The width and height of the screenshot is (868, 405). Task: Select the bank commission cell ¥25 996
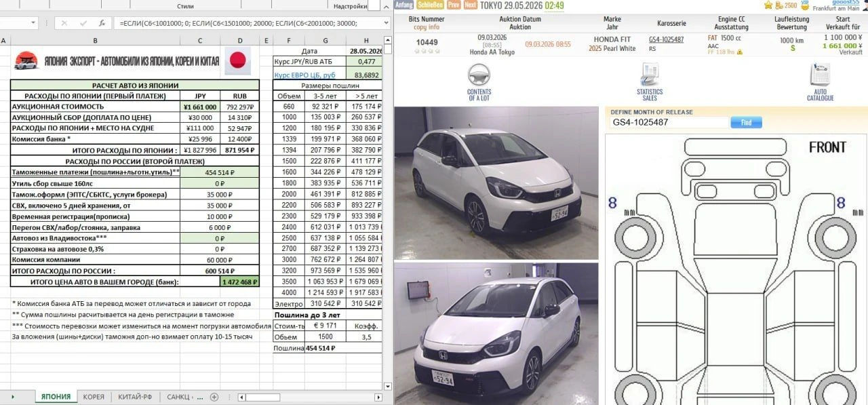click(200, 139)
